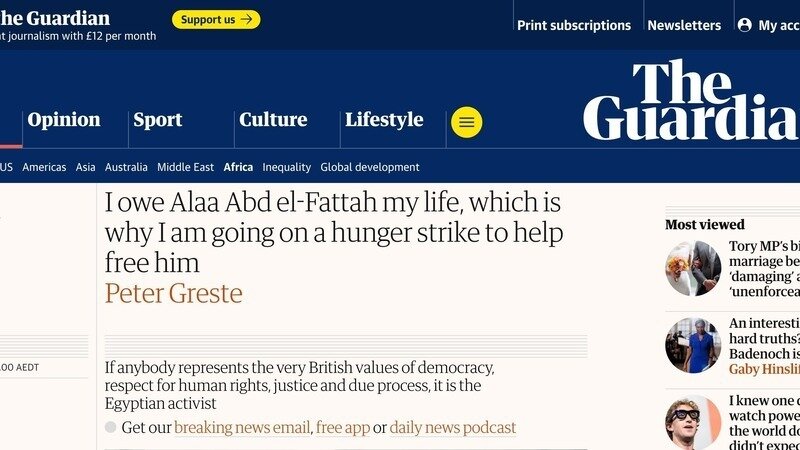Open the Opinion section tab
Screen dimensions: 800x450
[64, 120]
